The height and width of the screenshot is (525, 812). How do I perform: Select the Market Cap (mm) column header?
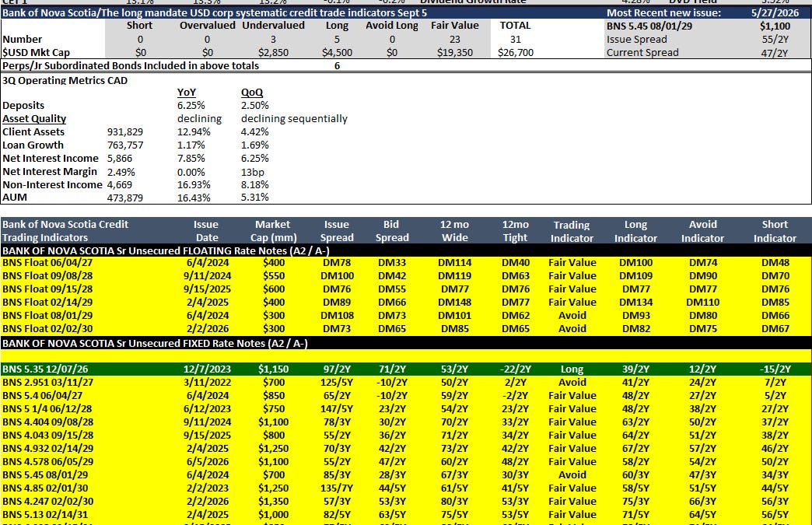[x=273, y=231]
